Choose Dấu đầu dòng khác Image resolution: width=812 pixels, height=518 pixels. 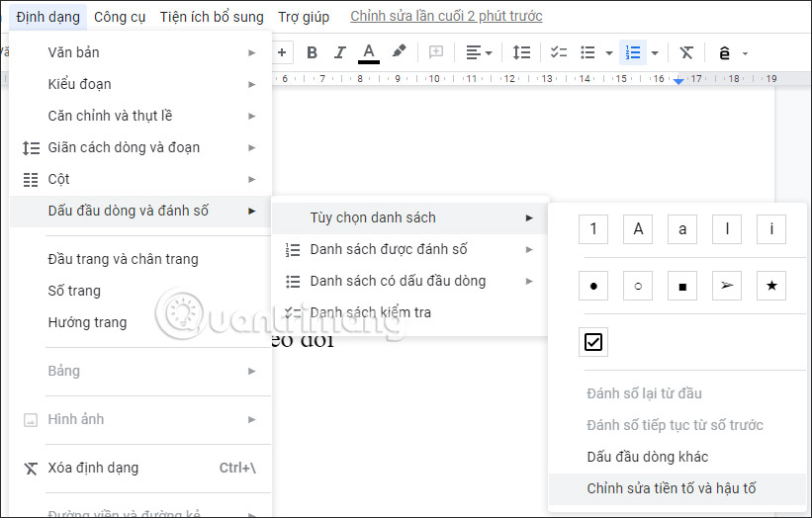point(677,457)
